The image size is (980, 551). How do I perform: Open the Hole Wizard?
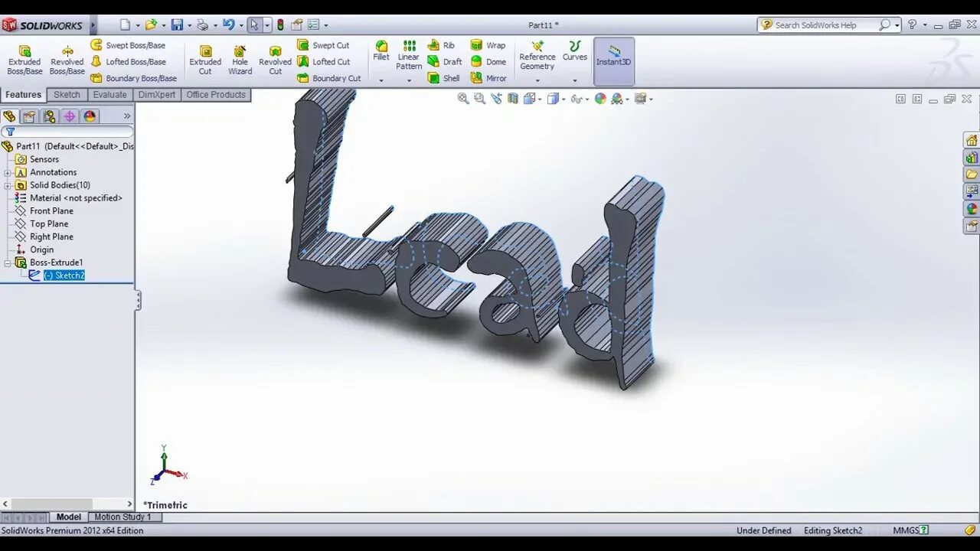coord(240,59)
